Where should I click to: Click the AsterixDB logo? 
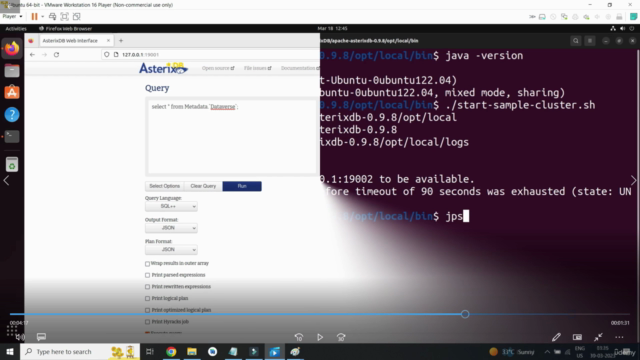163,68
